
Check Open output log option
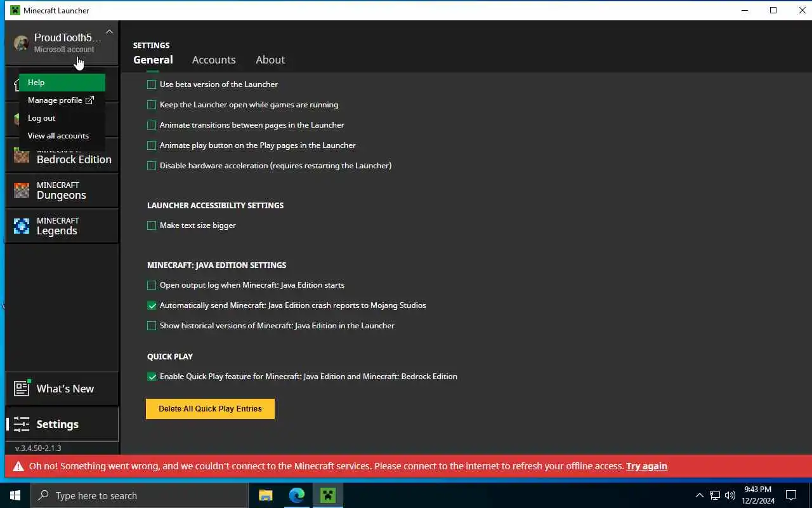tap(152, 285)
